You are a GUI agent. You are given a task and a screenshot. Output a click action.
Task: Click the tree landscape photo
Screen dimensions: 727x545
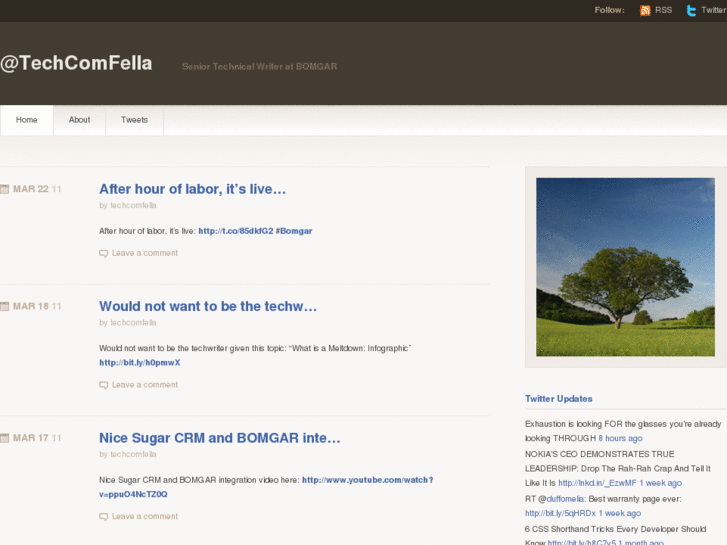click(x=625, y=267)
